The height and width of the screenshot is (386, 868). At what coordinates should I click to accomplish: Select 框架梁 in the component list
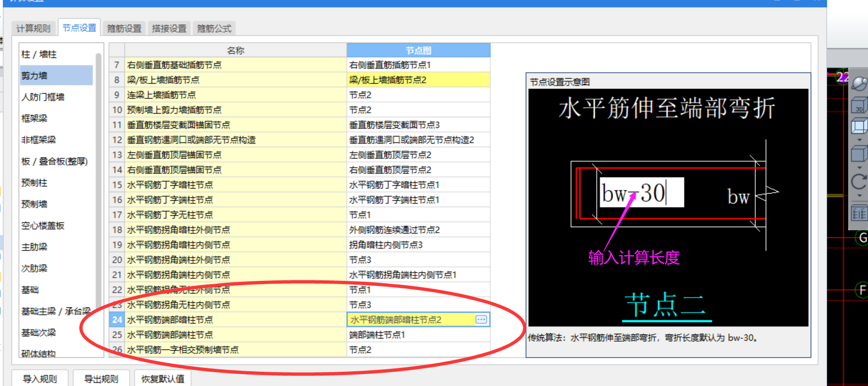pyautogui.click(x=56, y=118)
